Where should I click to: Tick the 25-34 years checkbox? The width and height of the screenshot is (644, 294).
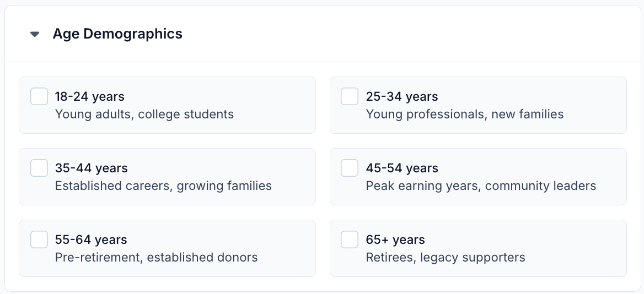(x=350, y=96)
